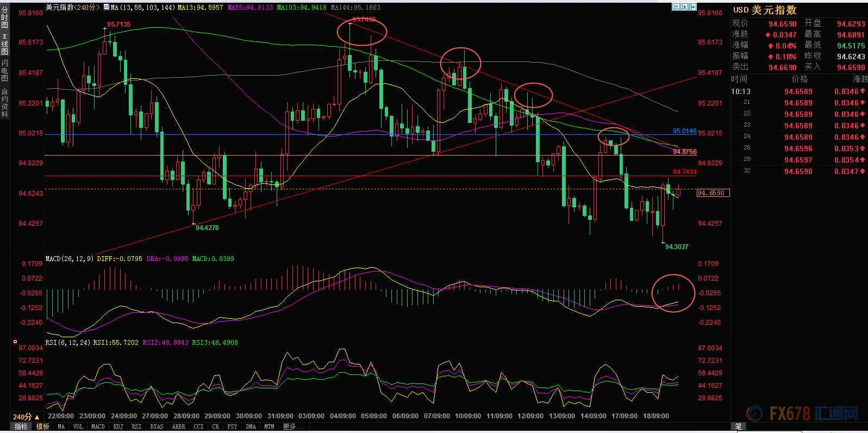Click the pen icon tab at bottom right

(x=738, y=426)
